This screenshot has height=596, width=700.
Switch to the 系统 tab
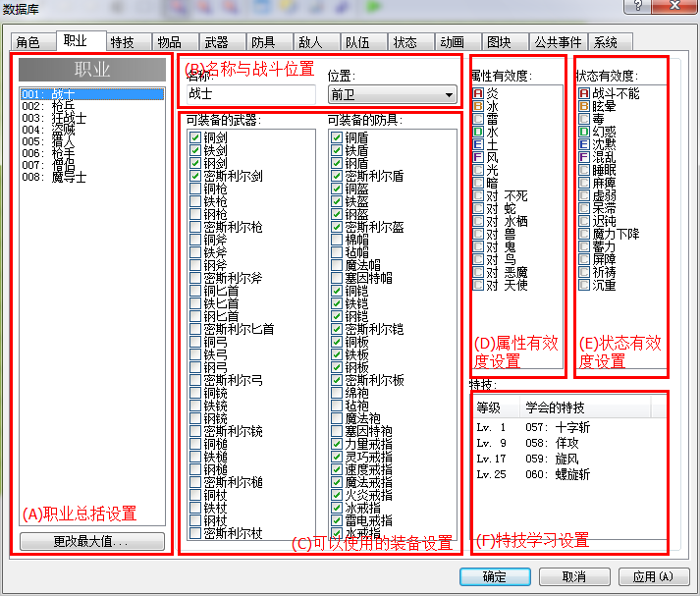point(611,42)
